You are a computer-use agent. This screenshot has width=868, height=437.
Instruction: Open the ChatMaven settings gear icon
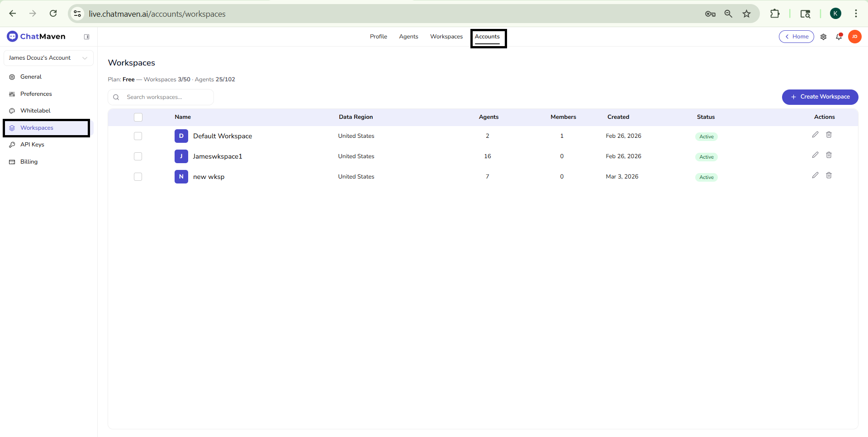pos(824,37)
